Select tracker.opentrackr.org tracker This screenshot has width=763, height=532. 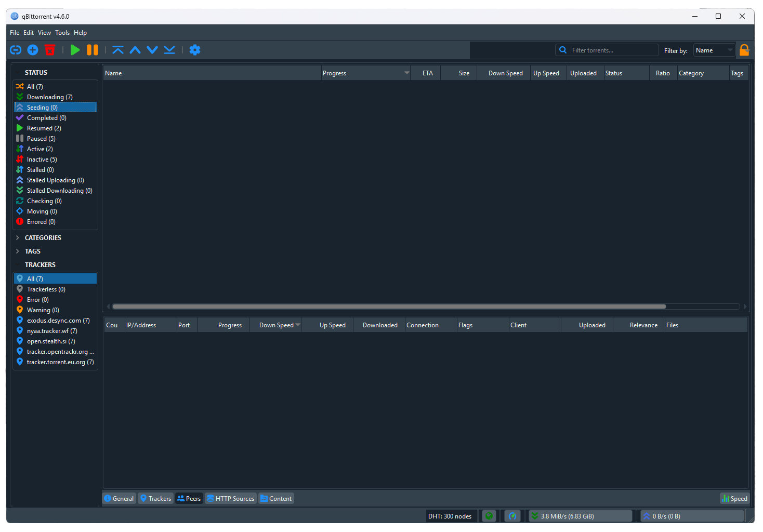pyautogui.click(x=56, y=352)
